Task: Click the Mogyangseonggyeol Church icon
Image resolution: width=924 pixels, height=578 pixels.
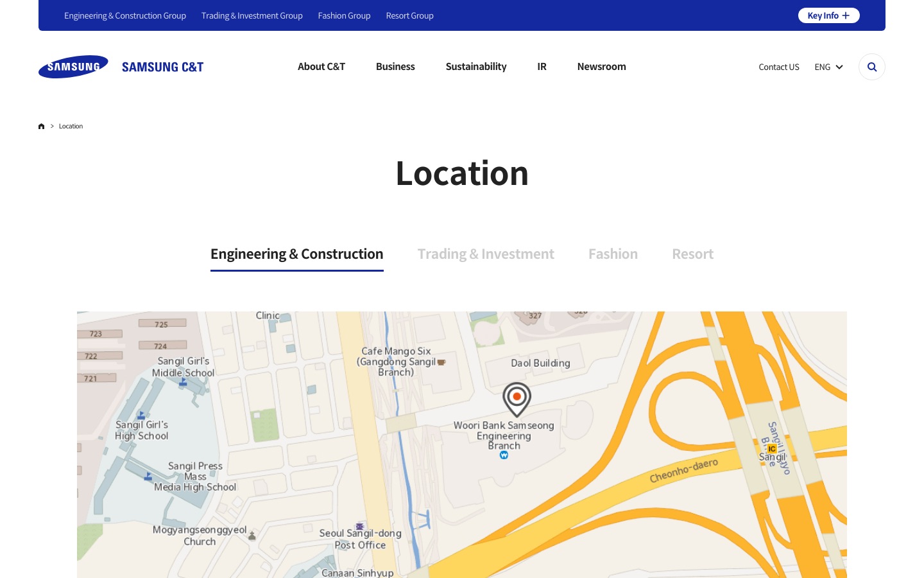Action: click(x=252, y=536)
